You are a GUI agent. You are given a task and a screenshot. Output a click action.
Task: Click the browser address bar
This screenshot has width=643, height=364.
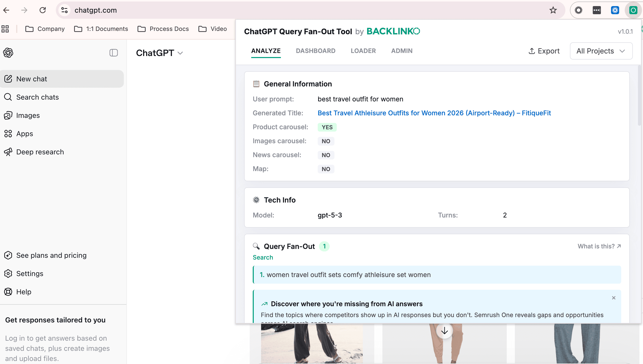point(178,10)
